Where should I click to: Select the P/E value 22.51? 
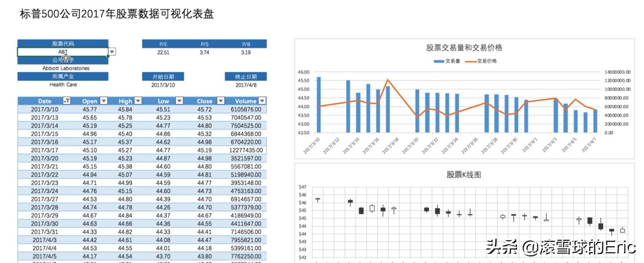point(163,52)
